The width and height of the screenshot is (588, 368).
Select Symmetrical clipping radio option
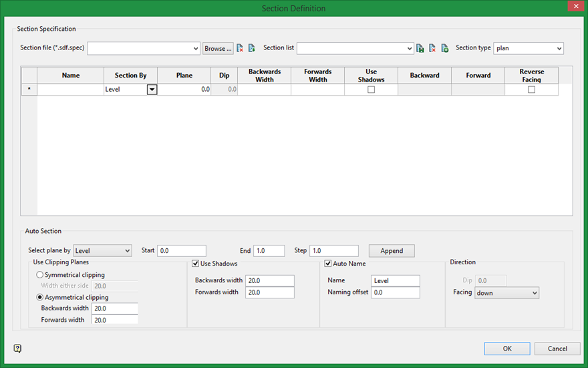[x=40, y=275]
